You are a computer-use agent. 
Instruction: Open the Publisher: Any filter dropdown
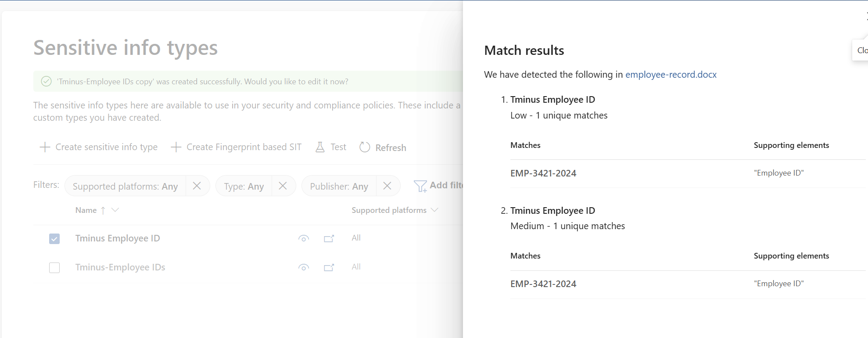pyautogui.click(x=339, y=186)
